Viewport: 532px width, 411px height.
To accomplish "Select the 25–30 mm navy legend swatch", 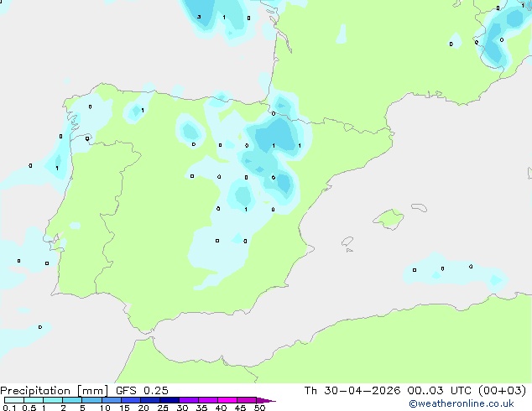I will click(x=169, y=400).
